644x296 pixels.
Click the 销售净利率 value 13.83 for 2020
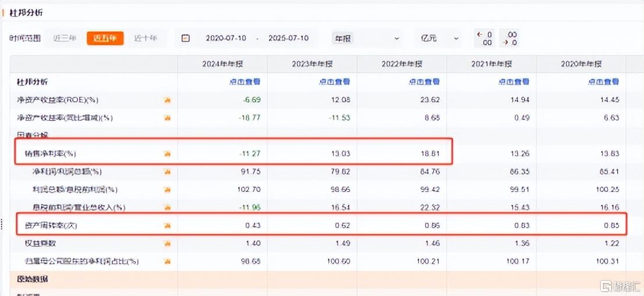coord(610,154)
